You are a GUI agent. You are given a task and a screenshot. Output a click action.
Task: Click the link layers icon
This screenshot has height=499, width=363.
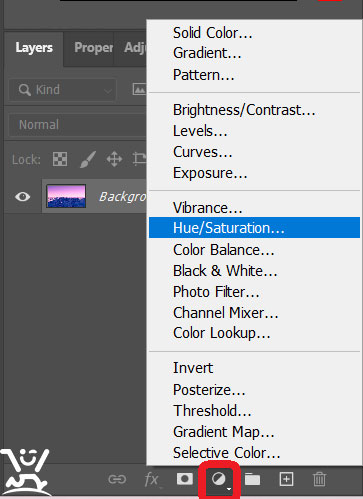point(117,479)
